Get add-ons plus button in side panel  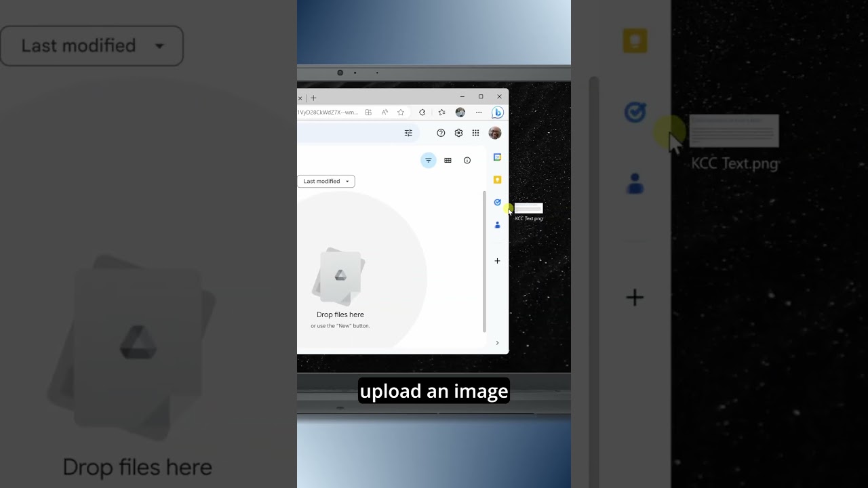click(x=497, y=261)
